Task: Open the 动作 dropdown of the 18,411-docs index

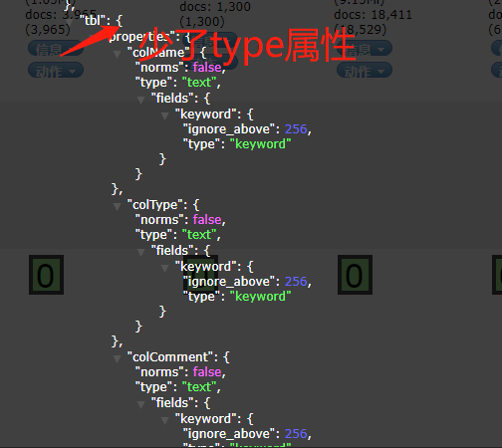Action: 365,71
